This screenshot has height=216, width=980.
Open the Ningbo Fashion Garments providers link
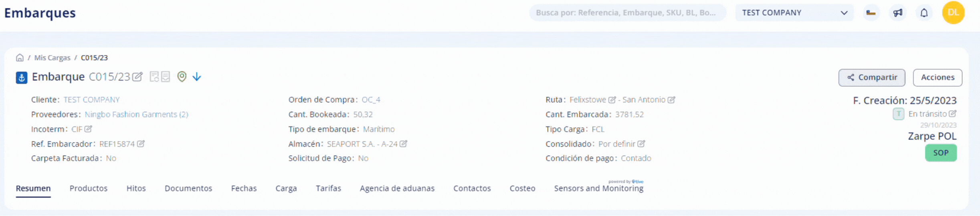click(x=136, y=114)
